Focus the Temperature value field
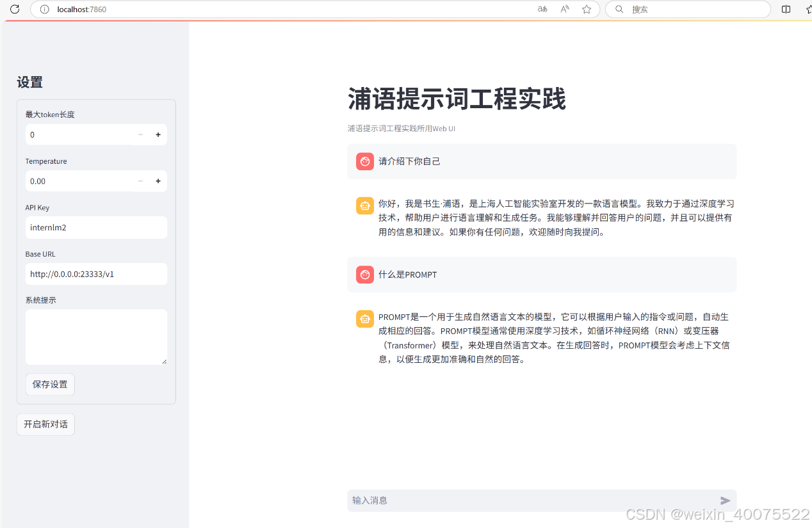 [79, 181]
